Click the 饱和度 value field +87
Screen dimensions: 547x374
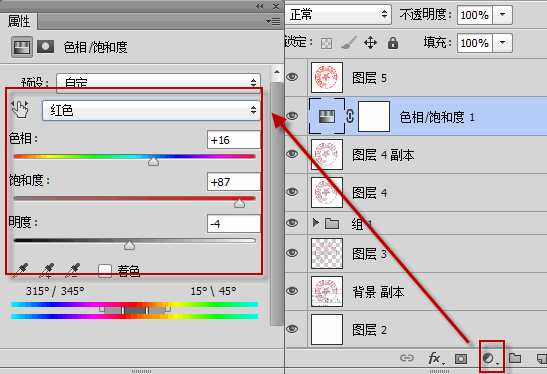pos(234,182)
